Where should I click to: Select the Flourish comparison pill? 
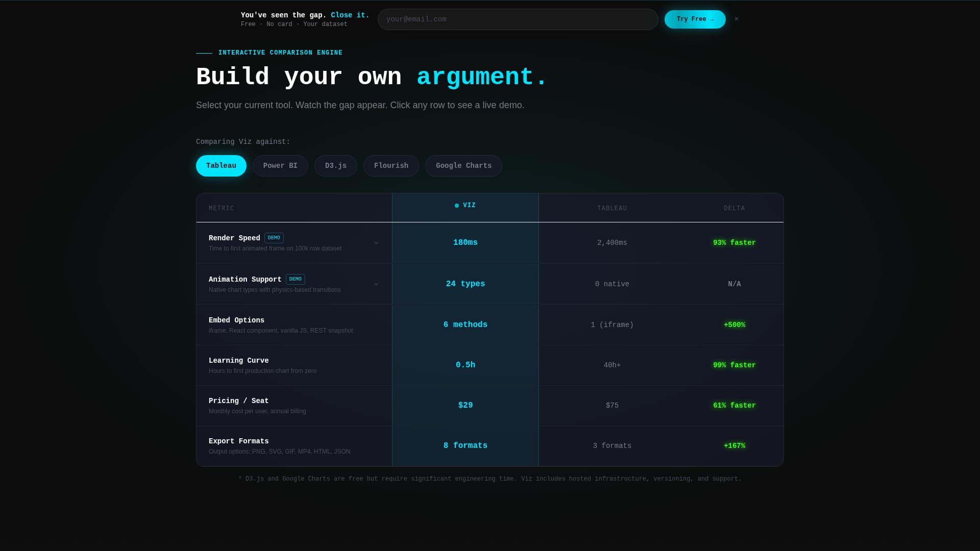coord(391,166)
